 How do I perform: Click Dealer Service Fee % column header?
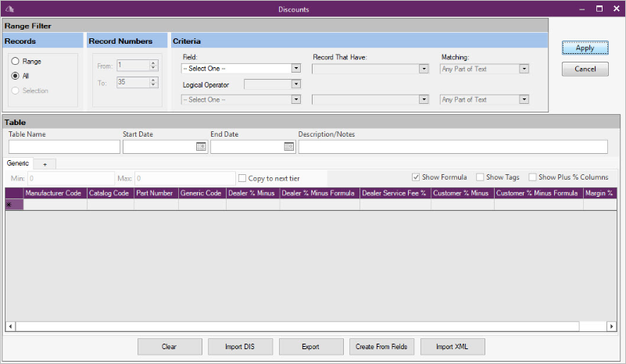pyautogui.click(x=395, y=193)
